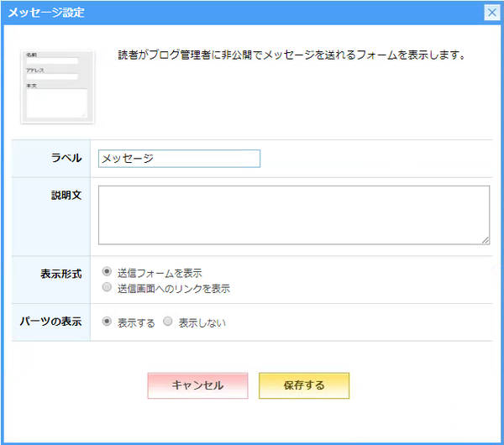Click the パーツの表示 row heading
Screen dimensions: 504x445
click(50, 322)
